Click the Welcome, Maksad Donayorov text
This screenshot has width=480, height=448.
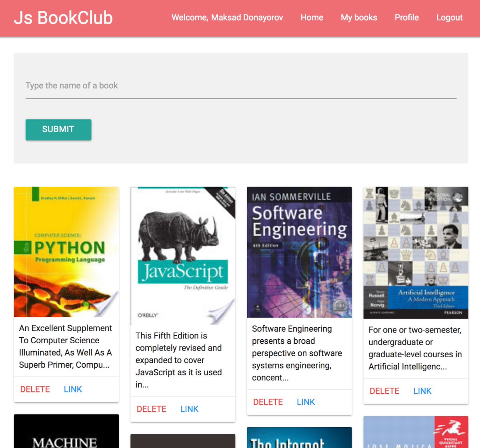(x=227, y=18)
